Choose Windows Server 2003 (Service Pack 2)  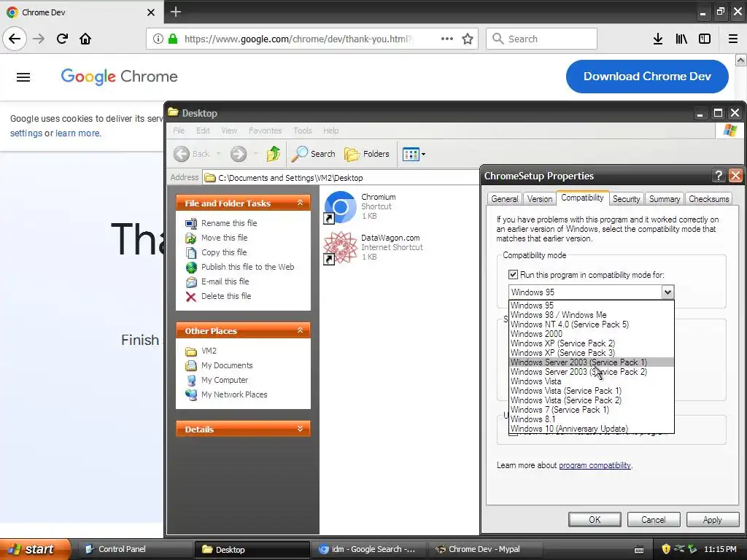click(x=591, y=372)
